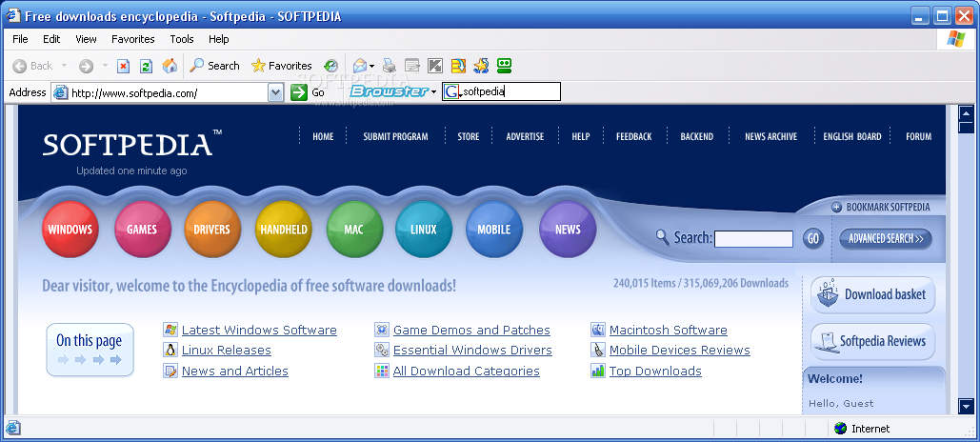Viewport: 980px width, 442px height.
Task: Click the DRIVERS orange category ball
Action: [211, 230]
